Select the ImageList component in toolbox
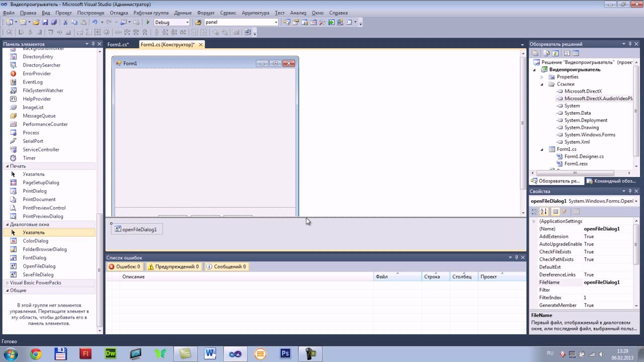 tap(33, 107)
